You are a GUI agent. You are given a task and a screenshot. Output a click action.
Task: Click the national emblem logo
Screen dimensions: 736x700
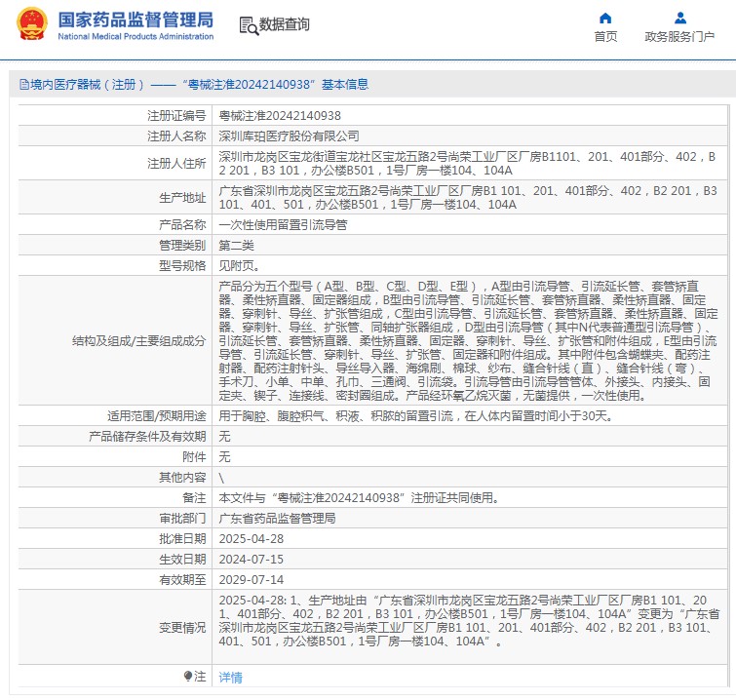[30, 24]
